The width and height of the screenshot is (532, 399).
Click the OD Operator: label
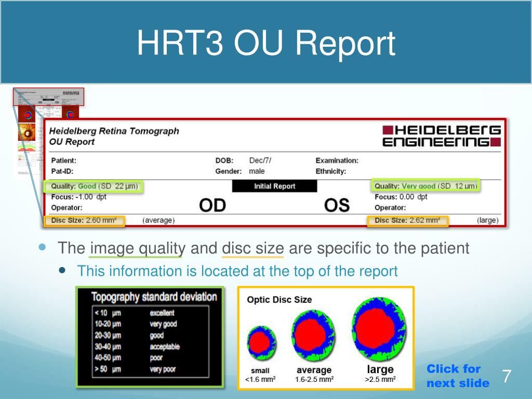pyautogui.click(x=66, y=208)
